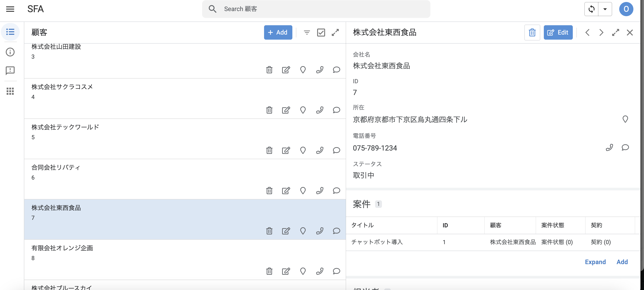The width and height of the screenshot is (644, 290).
Task: Edit 株式会社テックワールド row
Action: click(286, 150)
